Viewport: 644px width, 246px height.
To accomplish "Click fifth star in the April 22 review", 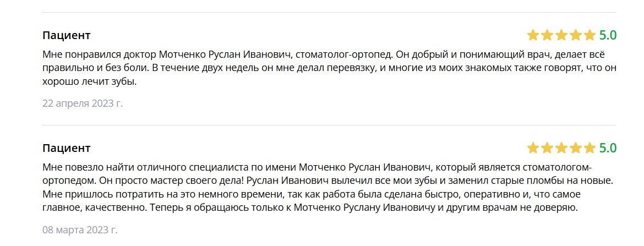I will pyautogui.click(x=590, y=36).
